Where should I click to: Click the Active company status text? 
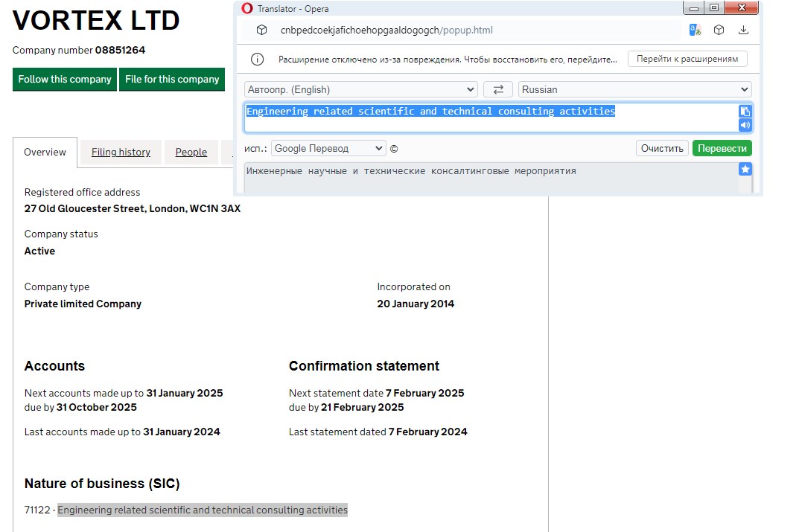tap(39, 251)
